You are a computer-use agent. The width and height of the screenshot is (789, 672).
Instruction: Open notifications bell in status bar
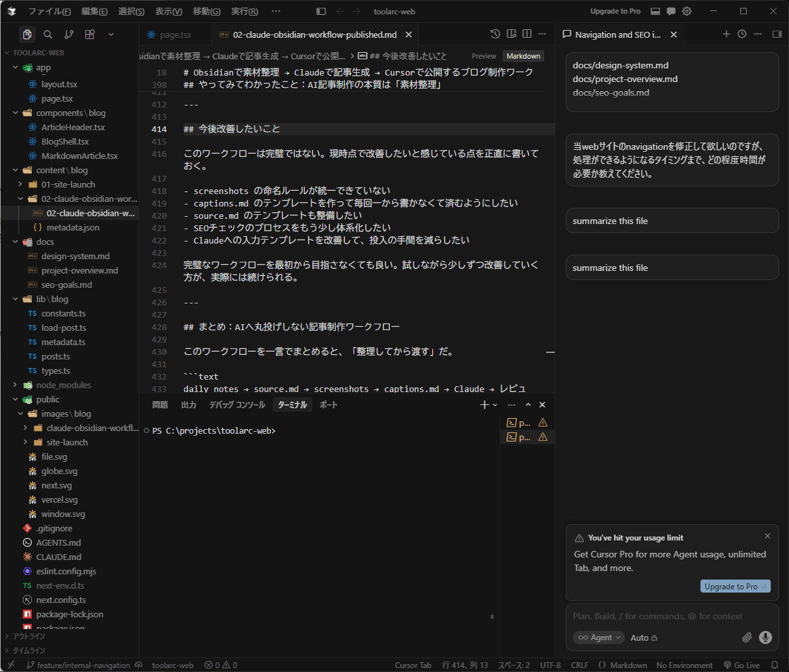click(x=775, y=665)
